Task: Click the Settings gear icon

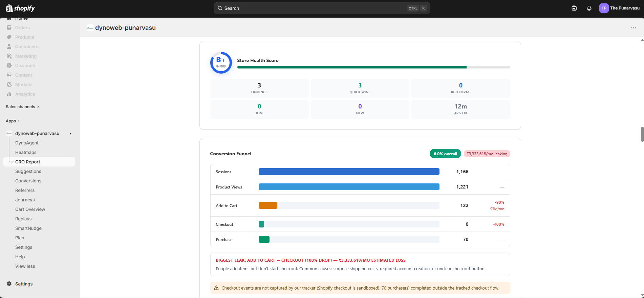Action: tap(9, 284)
